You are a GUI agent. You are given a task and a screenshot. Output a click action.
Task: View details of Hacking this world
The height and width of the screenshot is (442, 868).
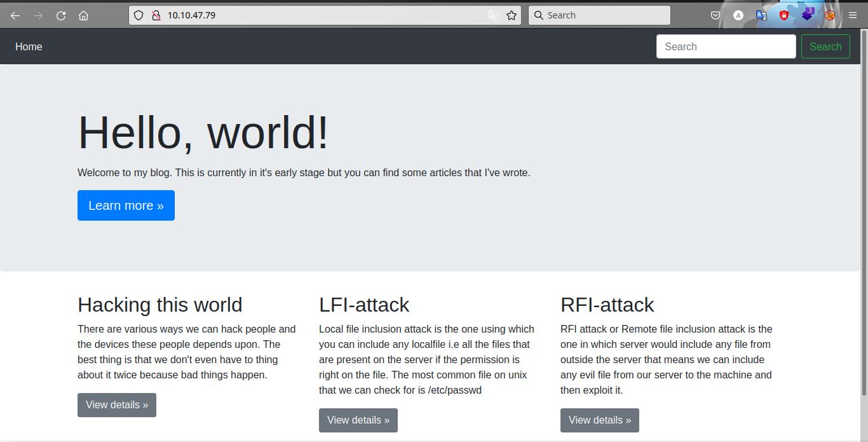click(117, 405)
